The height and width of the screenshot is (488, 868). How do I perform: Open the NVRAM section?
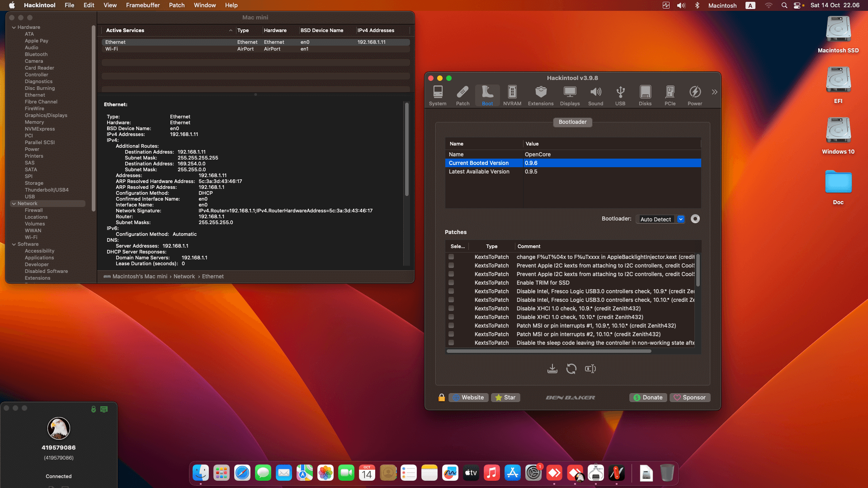512,95
